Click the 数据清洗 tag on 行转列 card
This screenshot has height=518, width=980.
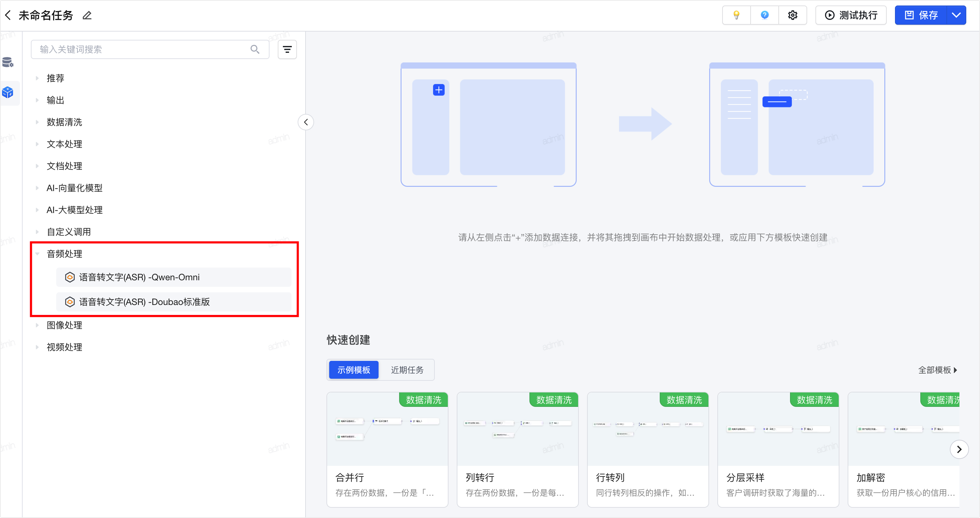[684, 400]
